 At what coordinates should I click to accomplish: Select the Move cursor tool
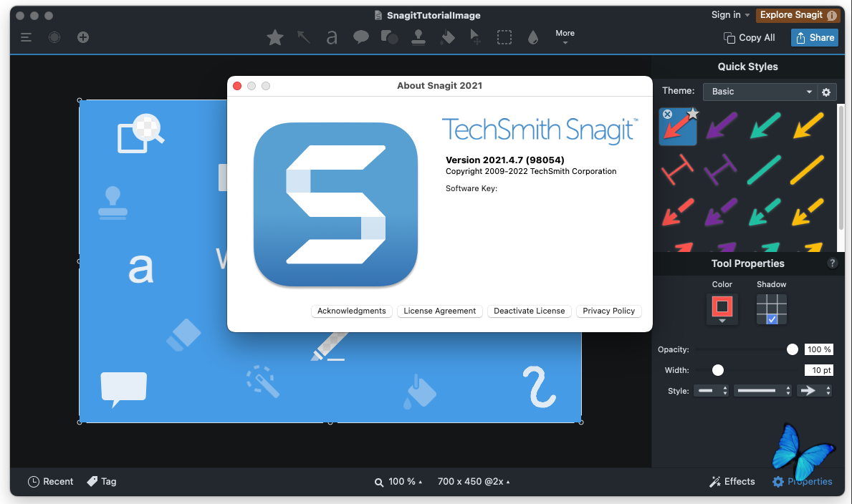pos(475,37)
